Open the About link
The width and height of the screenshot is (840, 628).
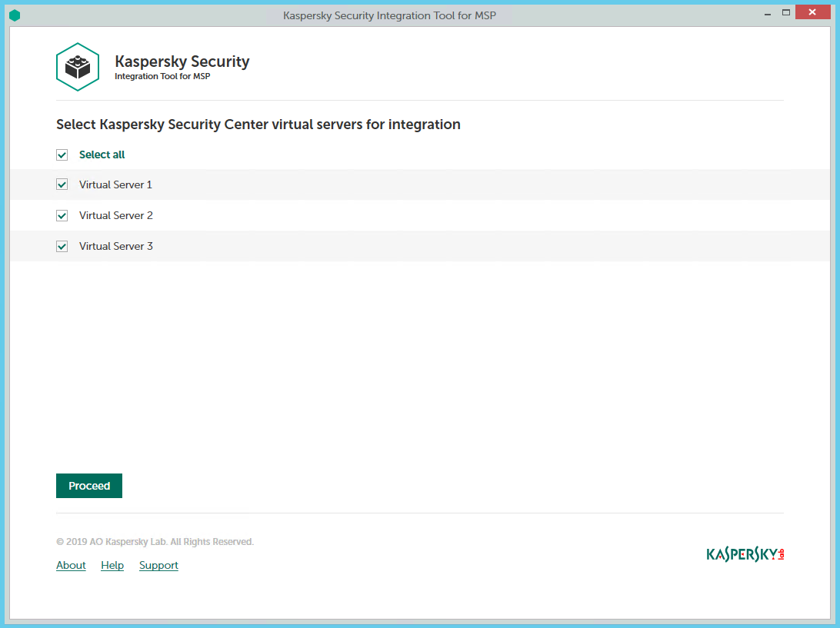coord(71,566)
